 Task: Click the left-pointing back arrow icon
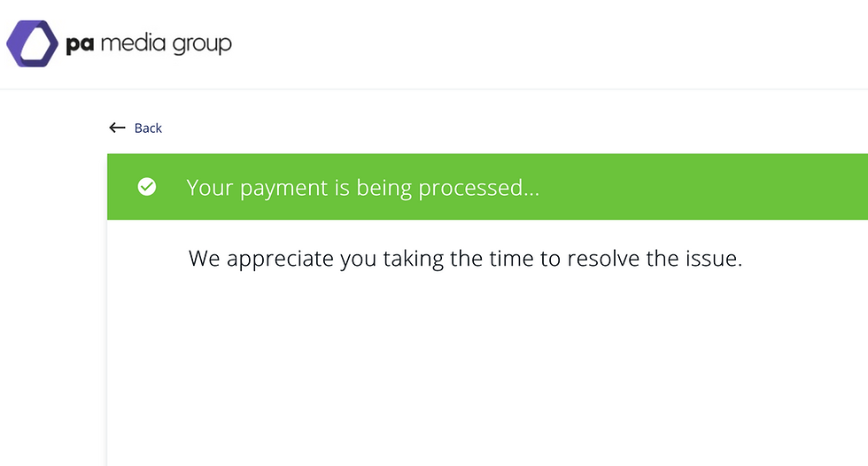pos(117,128)
